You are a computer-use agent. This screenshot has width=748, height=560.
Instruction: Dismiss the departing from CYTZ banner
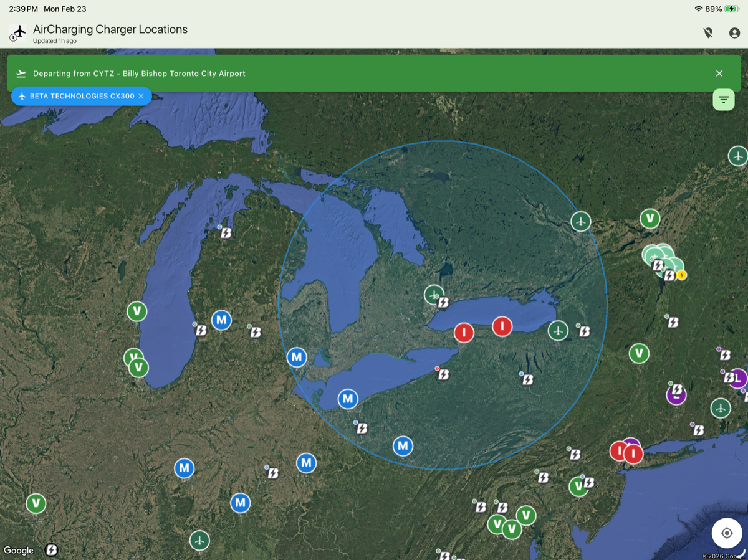coord(719,74)
